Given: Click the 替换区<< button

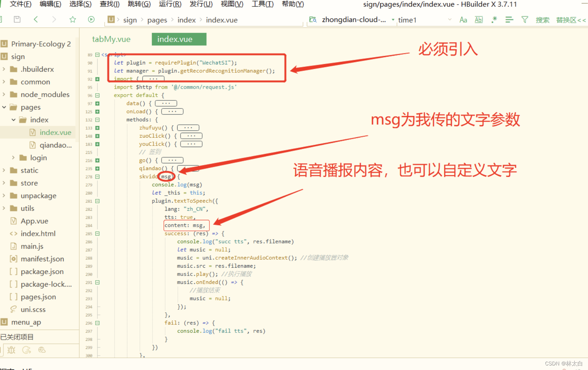Looking at the screenshot, I should [x=571, y=20].
